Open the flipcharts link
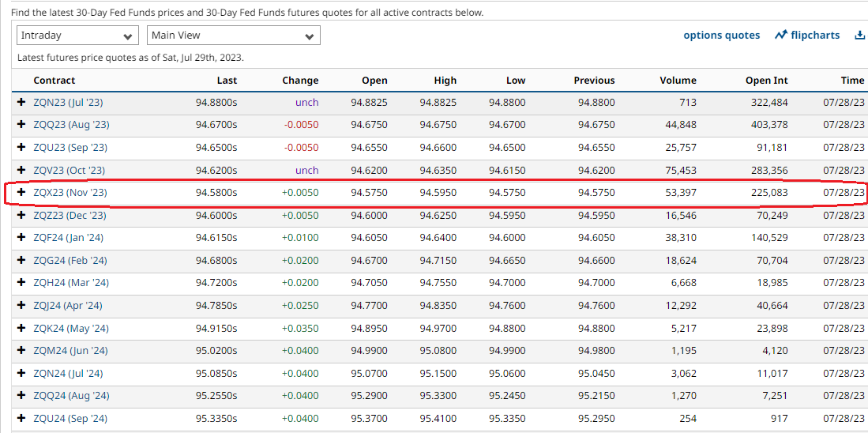This screenshot has height=433, width=868. pos(807,36)
